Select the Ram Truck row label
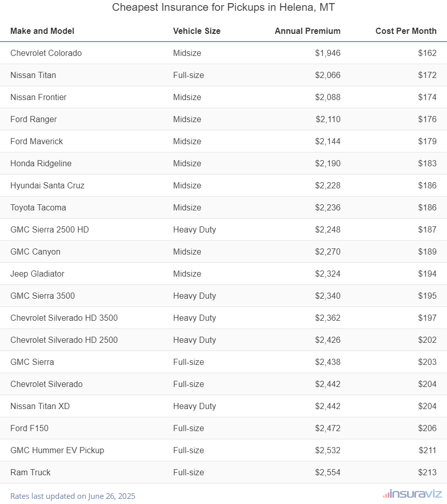The height and width of the screenshot is (504, 447). click(30, 472)
